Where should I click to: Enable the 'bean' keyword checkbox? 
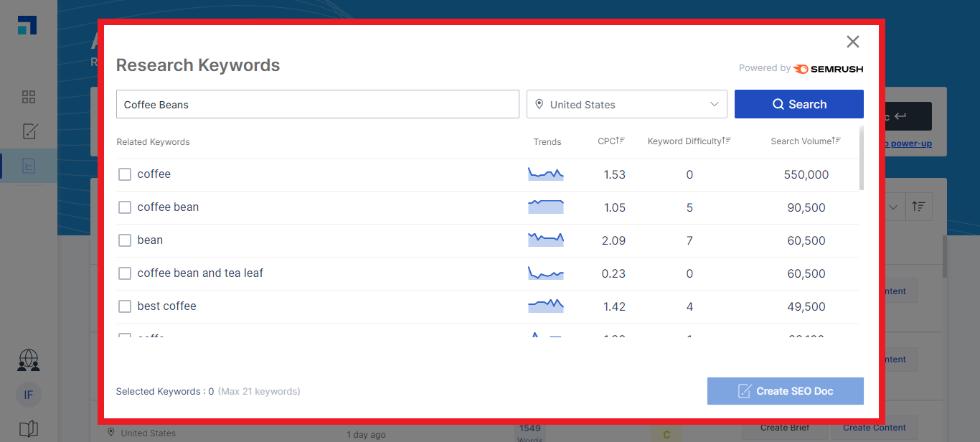coord(125,240)
